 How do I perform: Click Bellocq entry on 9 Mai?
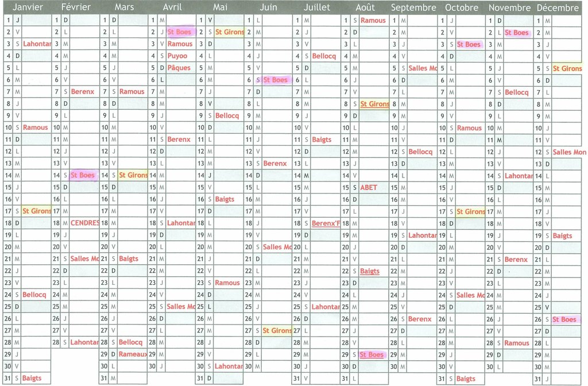point(227,115)
